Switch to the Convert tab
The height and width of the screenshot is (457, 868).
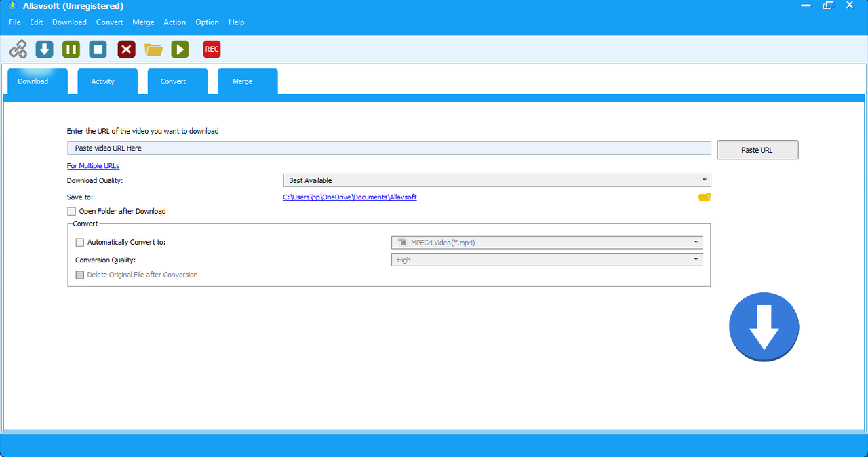click(178, 81)
